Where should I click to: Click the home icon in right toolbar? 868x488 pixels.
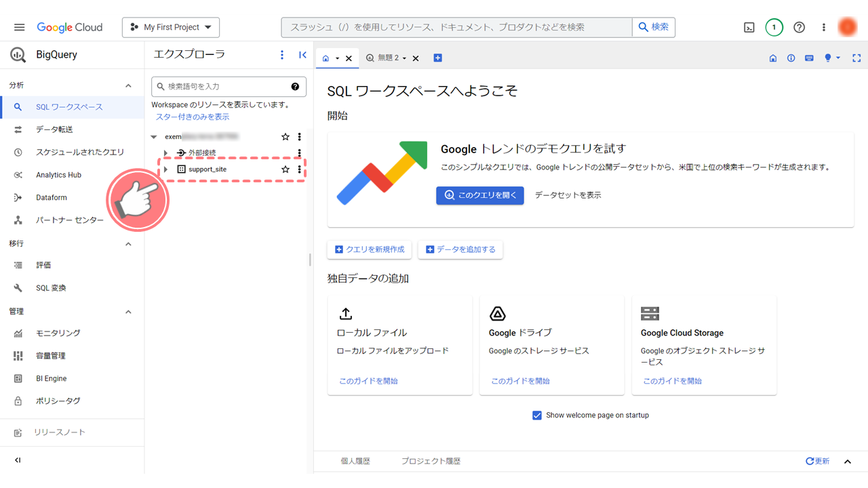[x=772, y=58]
